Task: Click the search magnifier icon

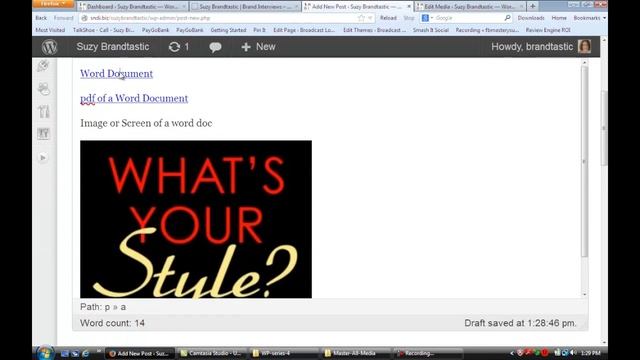Action: click(507, 18)
